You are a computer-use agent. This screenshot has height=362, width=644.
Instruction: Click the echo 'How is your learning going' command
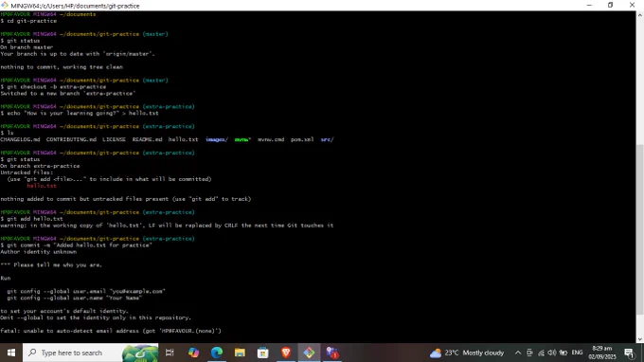point(80,113)
